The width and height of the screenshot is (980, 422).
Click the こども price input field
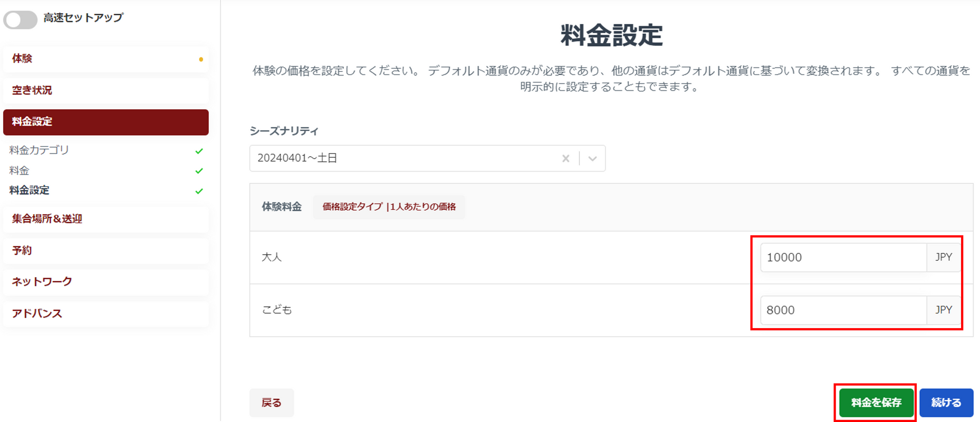843,310
